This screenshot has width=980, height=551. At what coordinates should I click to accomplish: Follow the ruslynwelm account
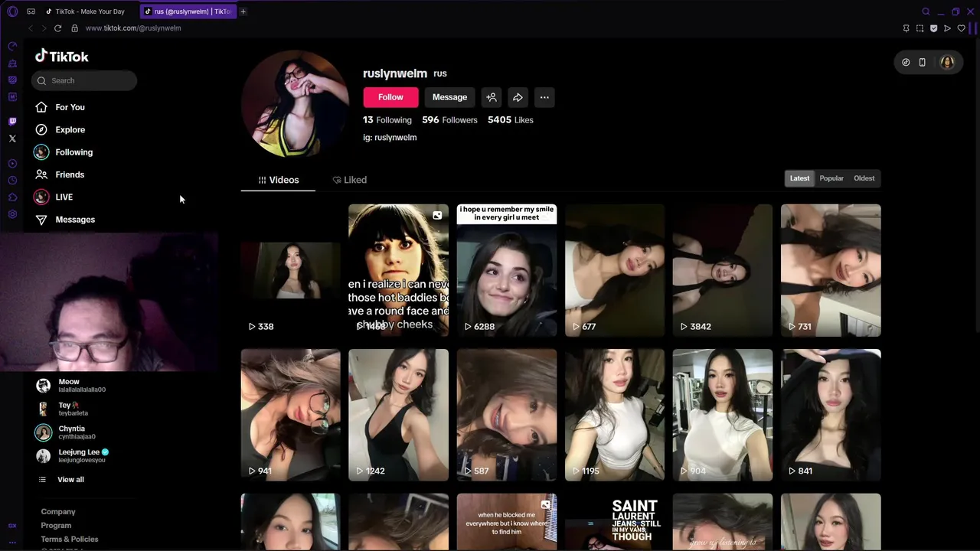[390, 97]
